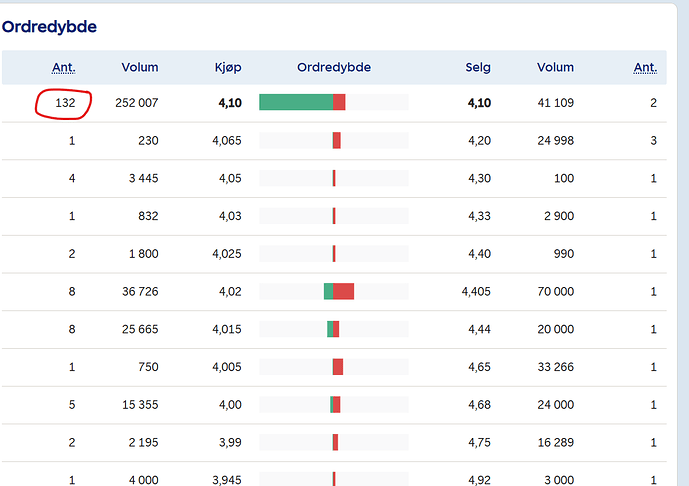Click the "Ordredybde" panel title
This screenshot has height=486, width=689.
50,27
